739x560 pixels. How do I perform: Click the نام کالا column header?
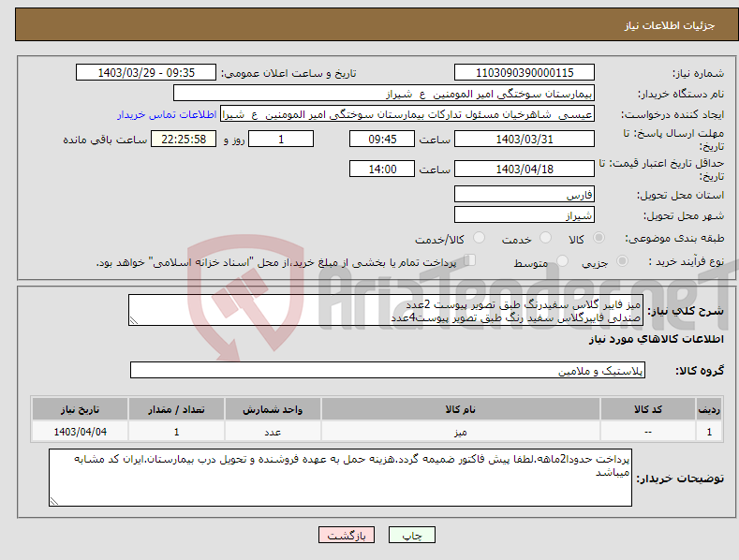pyautogui.click(x=461, y=409)
